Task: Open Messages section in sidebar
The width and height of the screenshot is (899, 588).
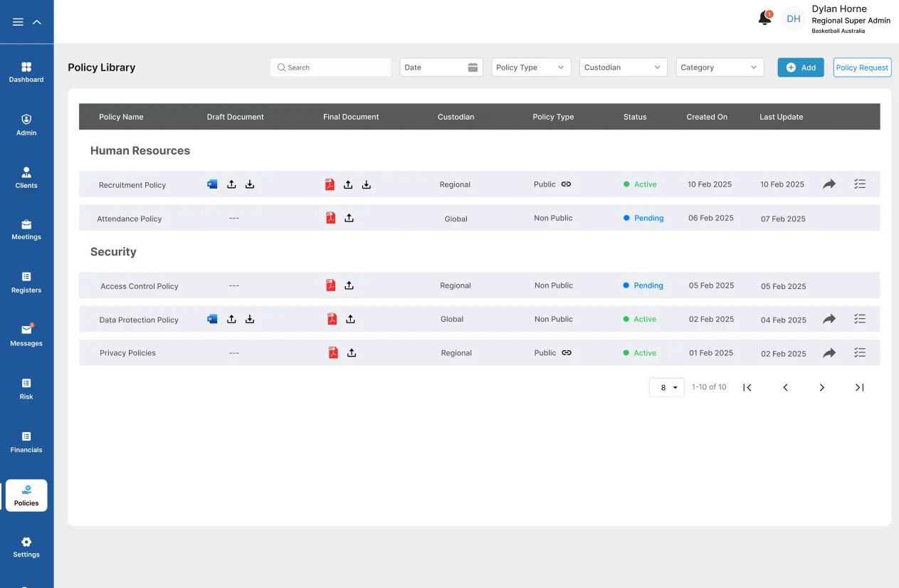Action: point(26,335)
